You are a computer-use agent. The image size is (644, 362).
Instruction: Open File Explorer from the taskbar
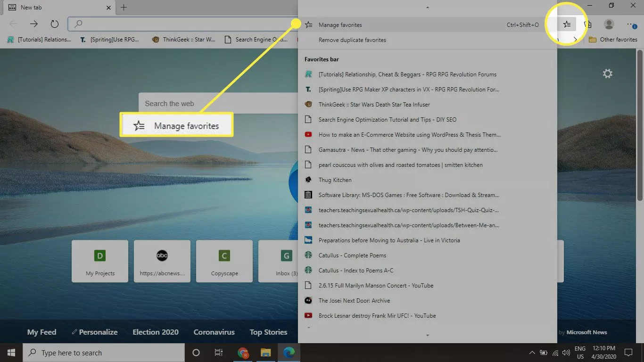click(266, 353)
